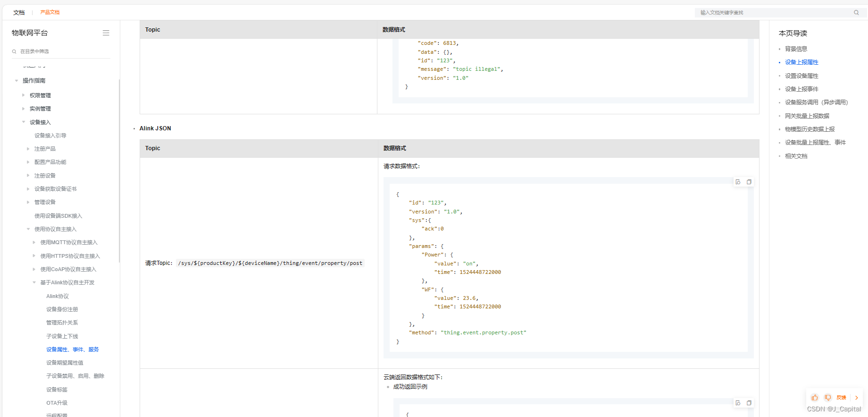Screen dimensions: 868x417
Task: Expand the 配置产品功能 tree item
Action: [28, 162]
